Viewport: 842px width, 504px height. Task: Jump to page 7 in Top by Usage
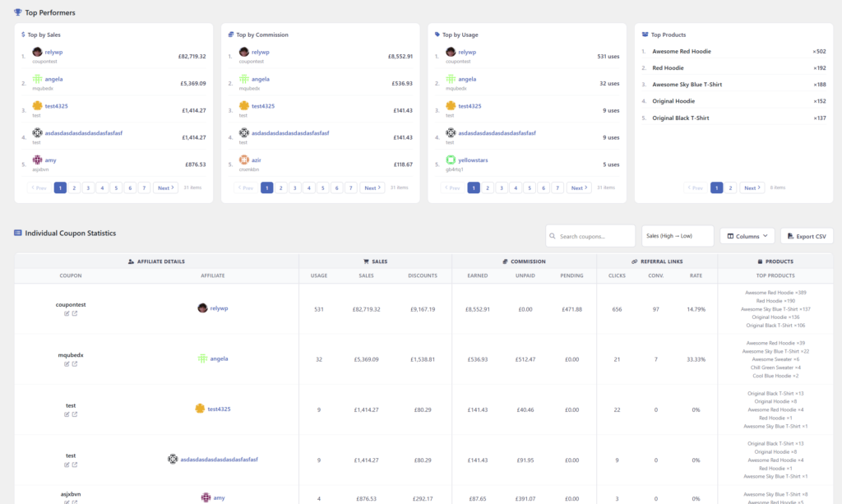click(x=557, y=188)
